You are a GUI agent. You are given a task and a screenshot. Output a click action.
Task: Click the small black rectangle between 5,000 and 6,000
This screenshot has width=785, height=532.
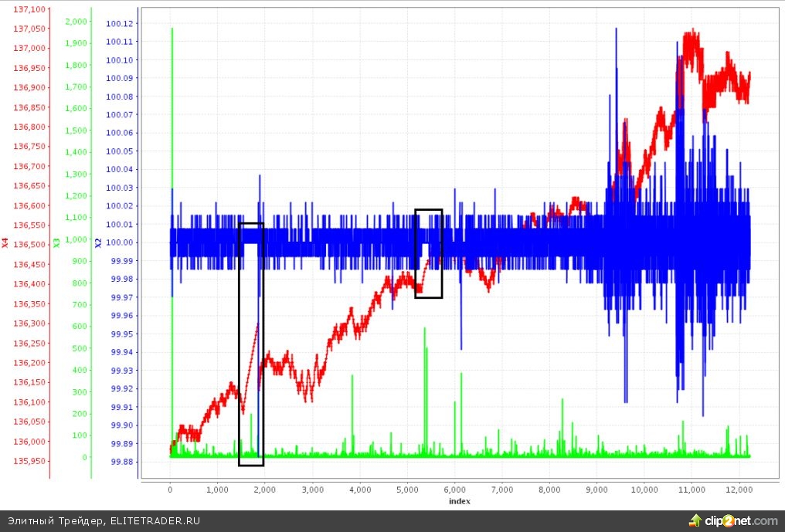[429, 253]
